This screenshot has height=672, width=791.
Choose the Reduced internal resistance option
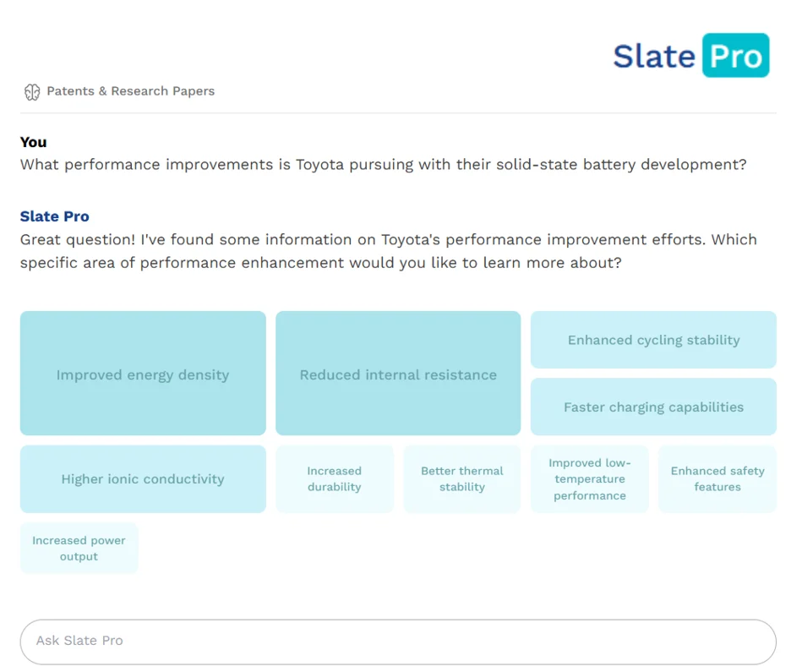398,374
